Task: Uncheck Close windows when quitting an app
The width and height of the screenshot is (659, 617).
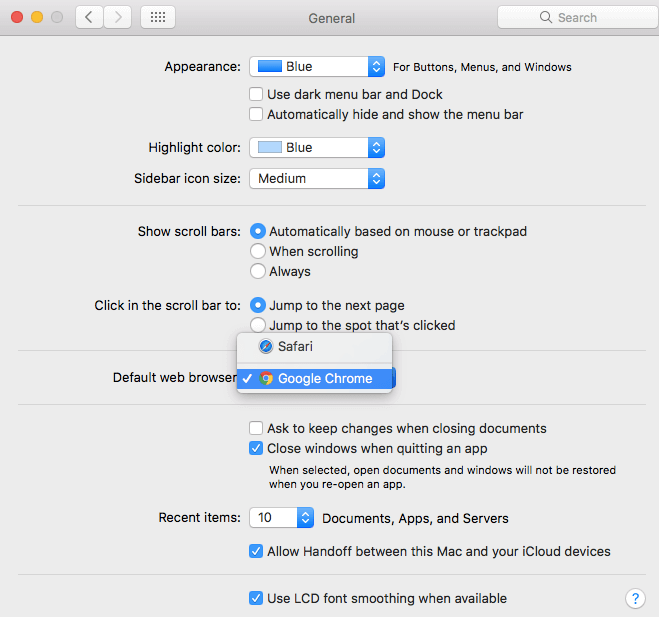Action: coord(256,448)
